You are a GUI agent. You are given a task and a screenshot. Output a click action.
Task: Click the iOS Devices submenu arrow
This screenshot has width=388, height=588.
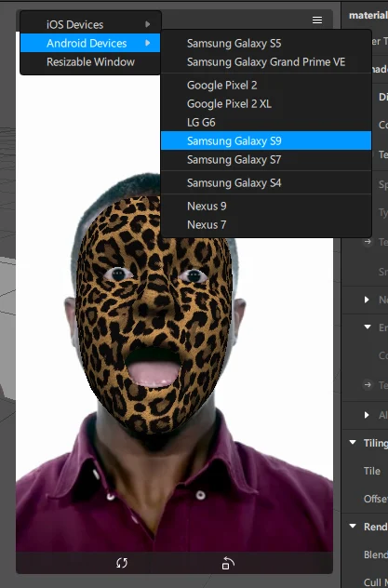click(148, 24)
